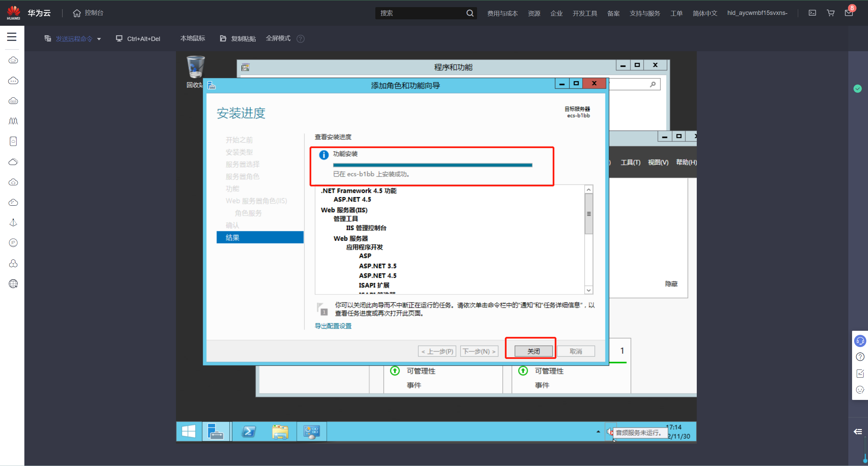868x466 pixels.
Task: Click 关闭 button in wizard
Action: 534,351
